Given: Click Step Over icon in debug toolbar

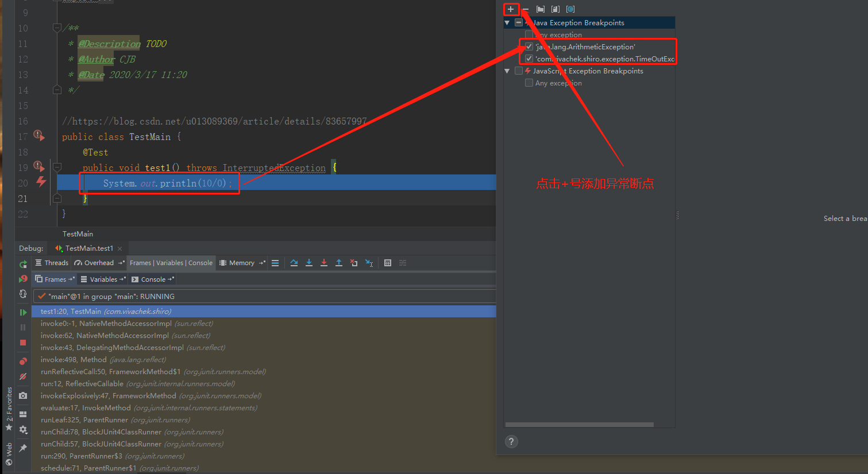Looking at the screenshot, I should click(x=294, y=263).
